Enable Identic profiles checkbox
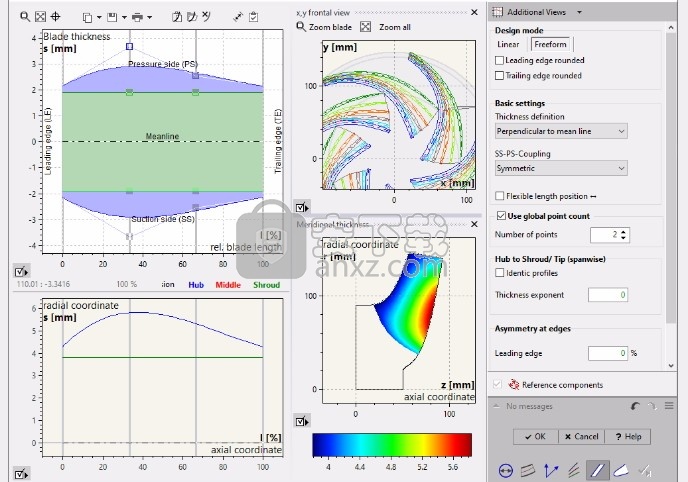688x482 pixels. tap(499, 273)
